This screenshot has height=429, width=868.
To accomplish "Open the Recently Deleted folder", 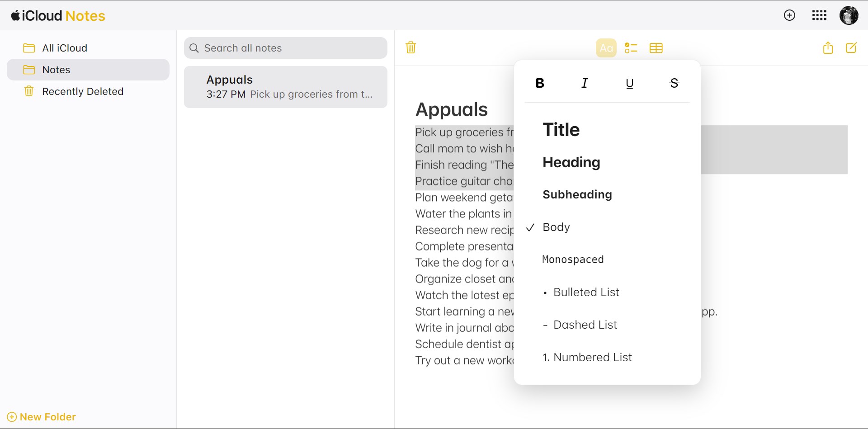I will tap(88, 91).
